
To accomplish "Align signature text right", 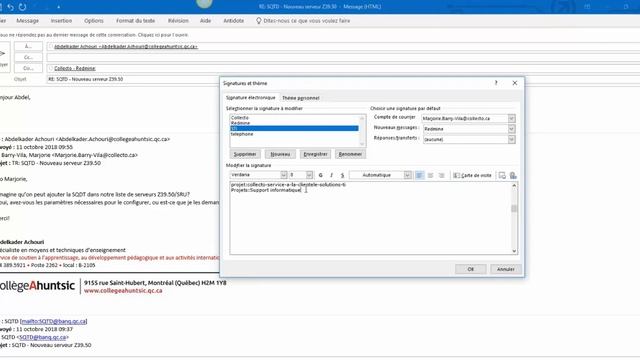I will pyautogui.click(x=441, y=175).
